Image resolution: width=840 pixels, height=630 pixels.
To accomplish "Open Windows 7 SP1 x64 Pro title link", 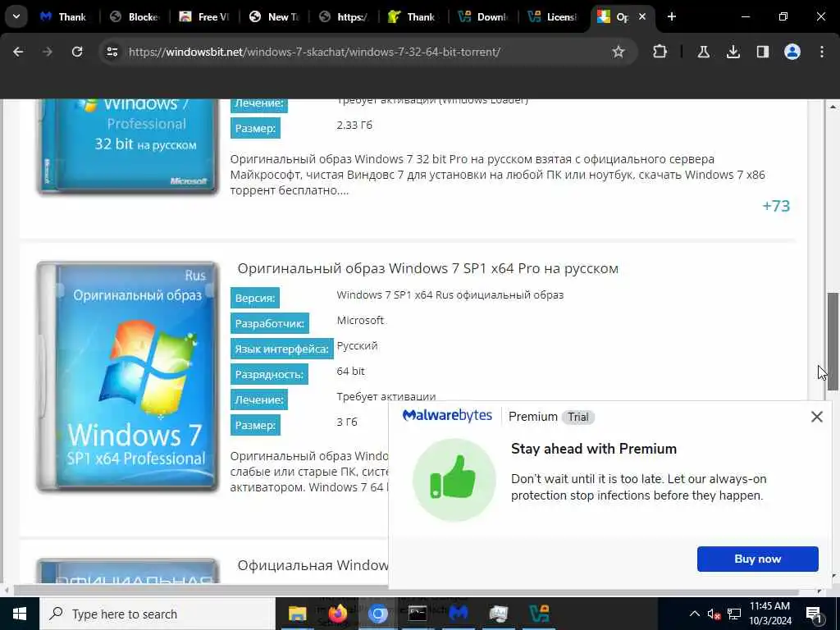I will tap(428, 268).
